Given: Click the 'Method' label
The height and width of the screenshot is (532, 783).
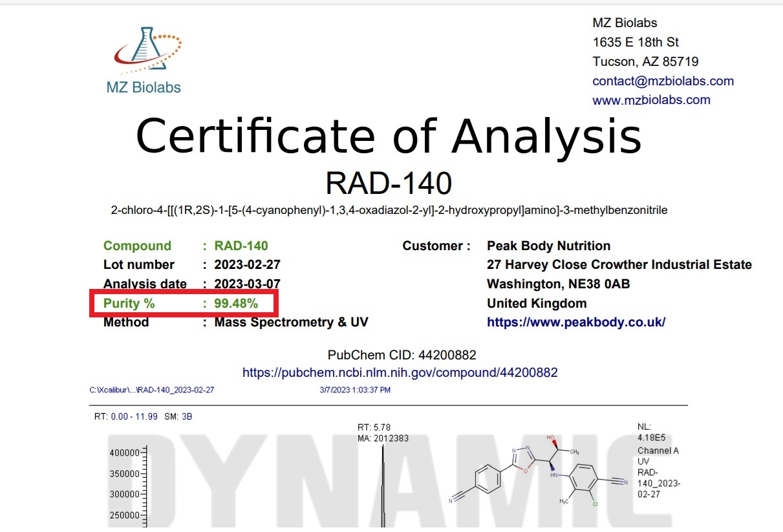Looking at the screenshot, I should click(x=126, y=322).
